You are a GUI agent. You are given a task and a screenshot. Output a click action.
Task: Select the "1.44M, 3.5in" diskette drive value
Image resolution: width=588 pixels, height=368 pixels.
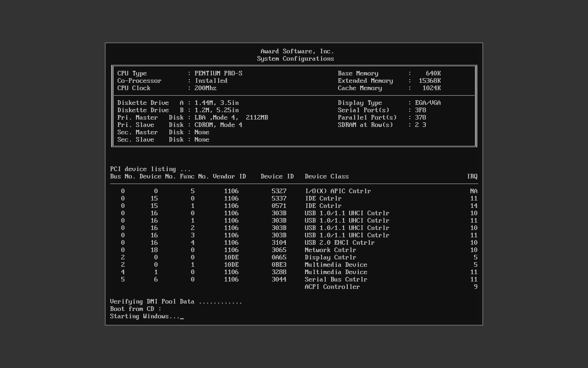pos(217,103)
